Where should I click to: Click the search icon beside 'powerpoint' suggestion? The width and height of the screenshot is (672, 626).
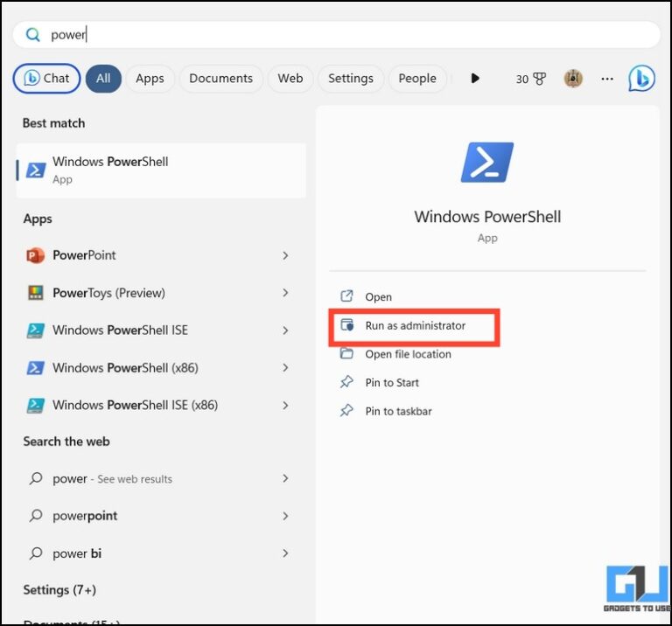click(36, 516)
